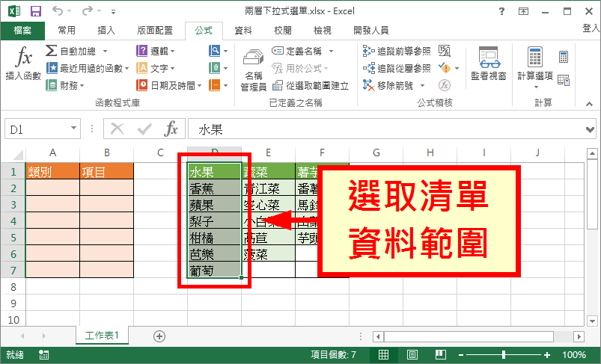Click zoom out minus button

tap(461, 355)
